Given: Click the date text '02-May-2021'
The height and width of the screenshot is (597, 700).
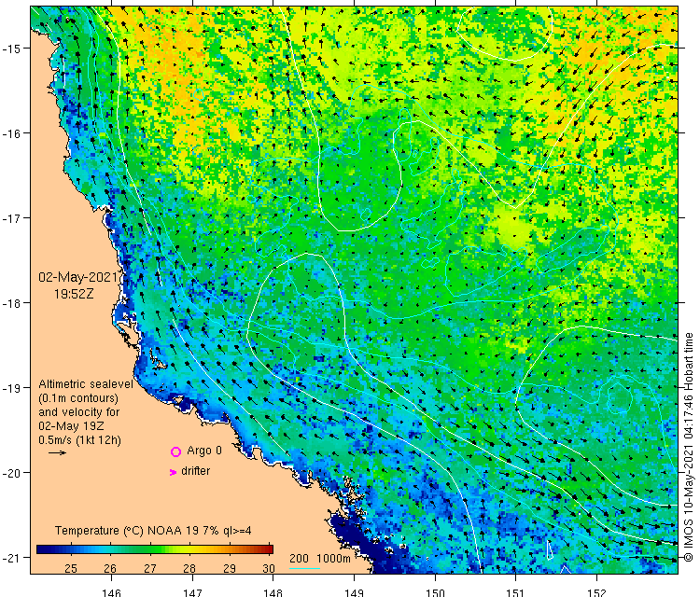Looking at the screenshot, I should point(78,277).
